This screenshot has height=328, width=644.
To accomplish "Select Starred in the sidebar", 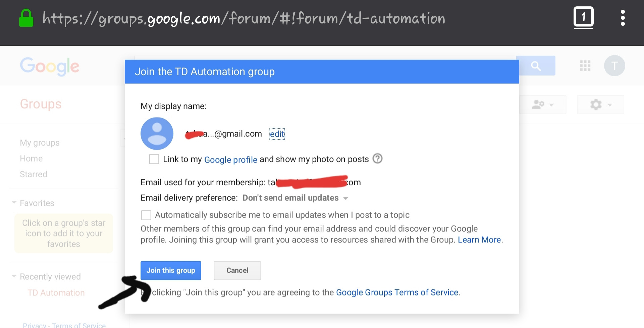I will coord(34,174).
